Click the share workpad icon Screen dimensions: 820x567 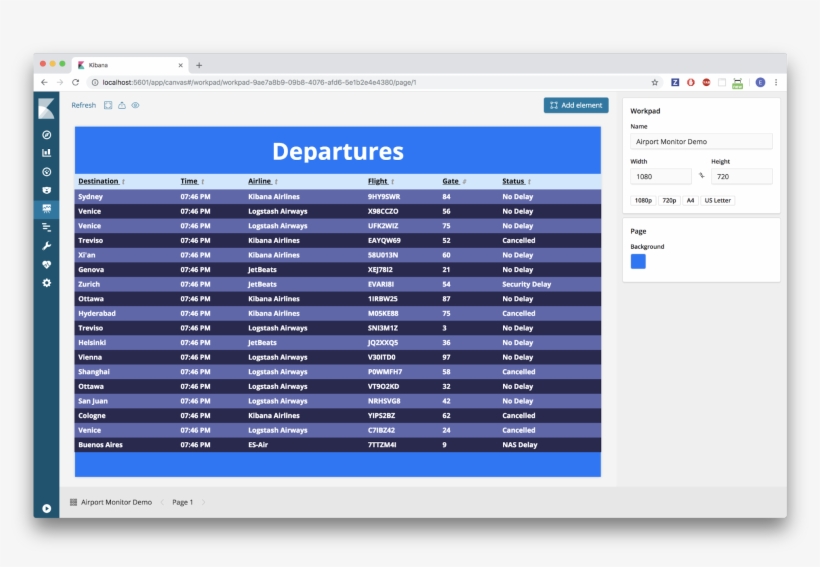[x=122, y=105]
